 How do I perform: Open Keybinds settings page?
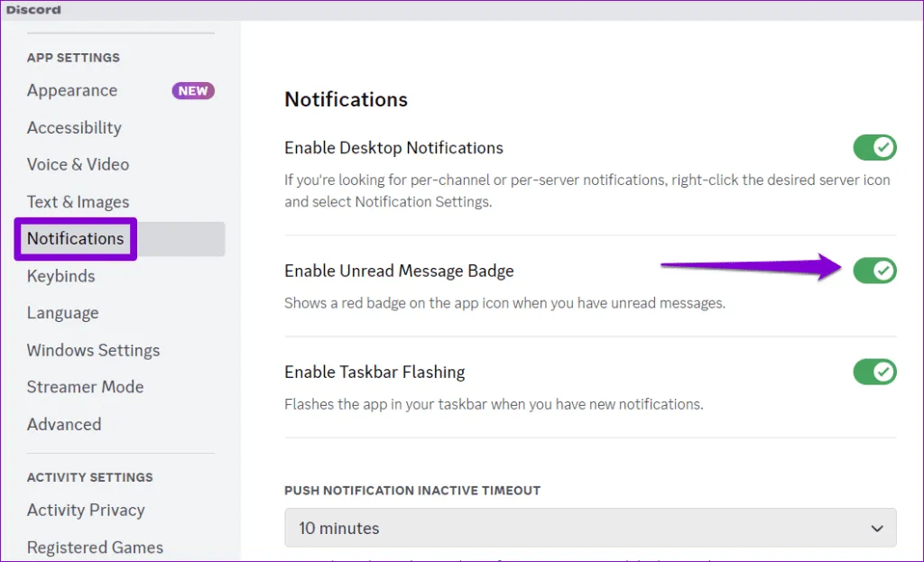60,276
